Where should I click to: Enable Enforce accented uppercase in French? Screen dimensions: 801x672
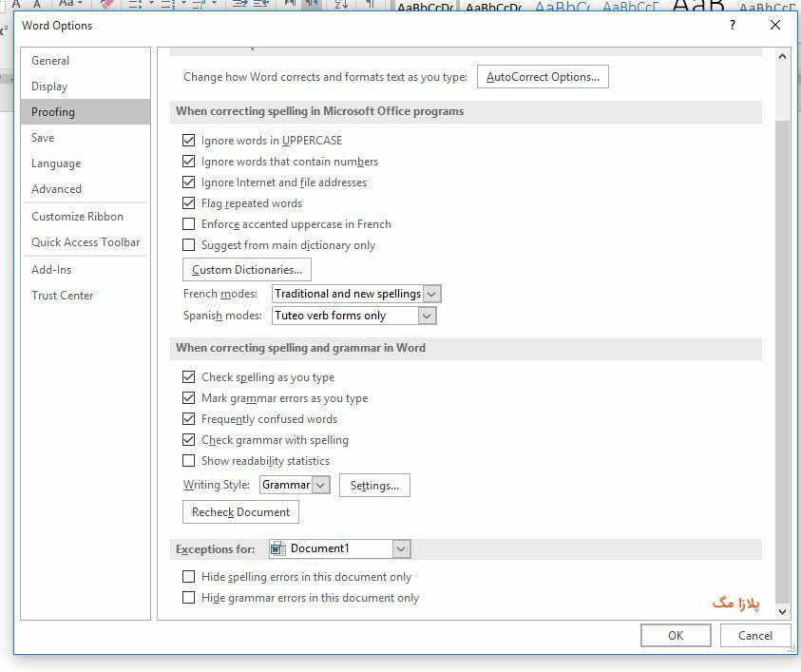188,223
